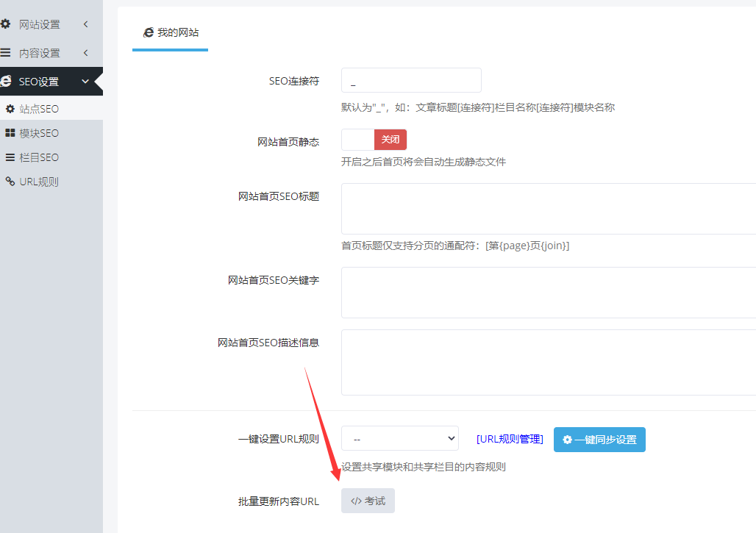Image resolution: width=756 pixels, height=533 pixels.
Task: Switch to the 我的网站 tab
Action: pos(170,33)
